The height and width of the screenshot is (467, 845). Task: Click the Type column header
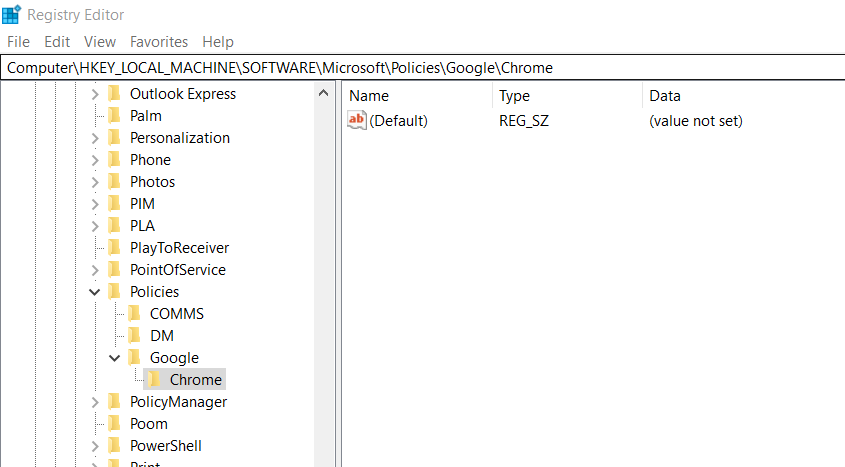pyautogui.click(x=514, y=96)
